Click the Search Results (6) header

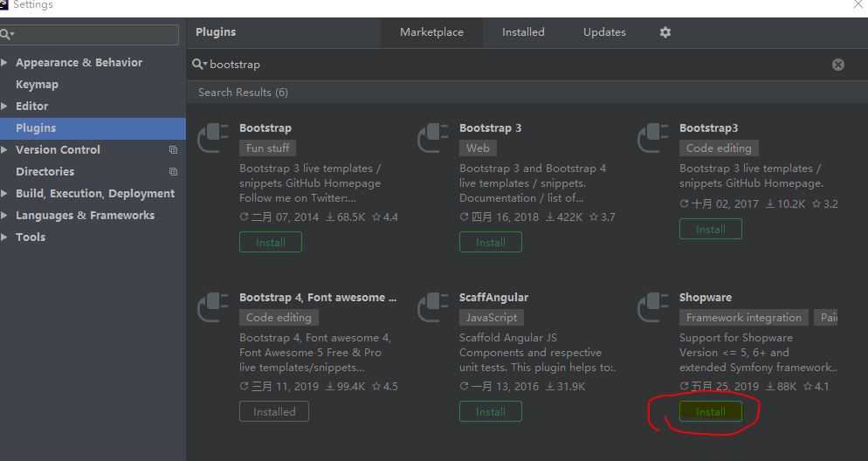pyautogui.click(x=243, y=93)
